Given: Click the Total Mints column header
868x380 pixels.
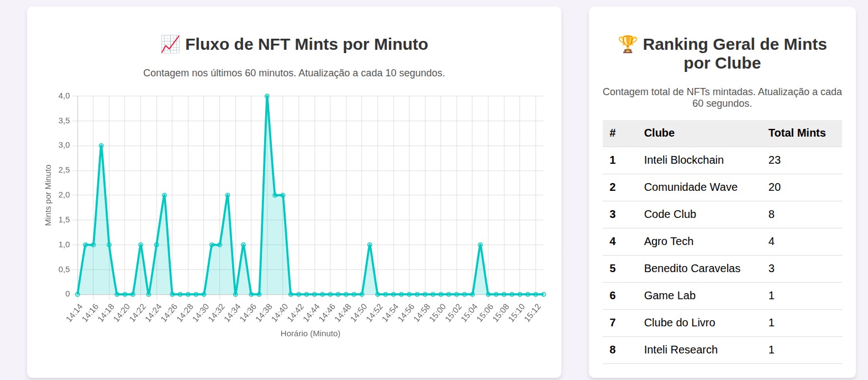Looking at the screenshot, I should [796, 133].
